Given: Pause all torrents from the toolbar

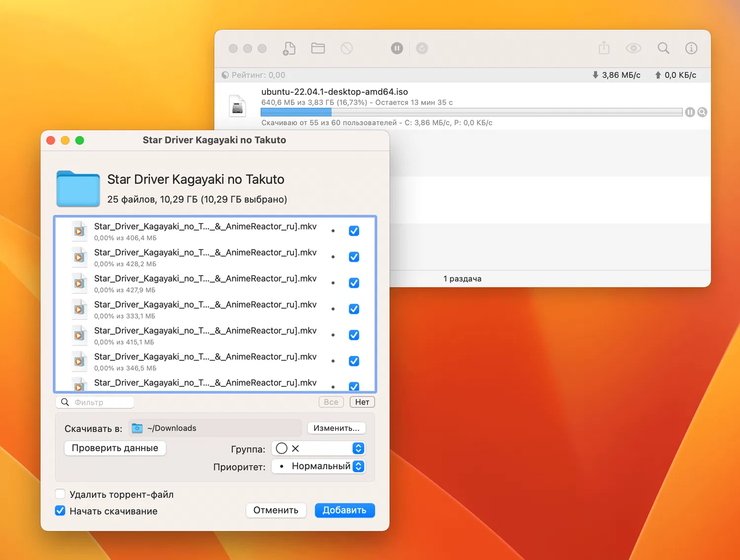Looking at the screenshot, I should pyautogui.click(x=397, y=48).
